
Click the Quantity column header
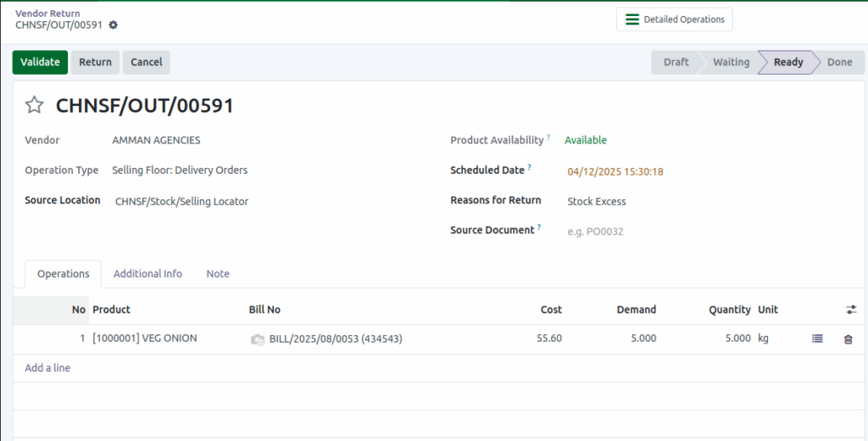pyautogui.click(x=730, y=310)
